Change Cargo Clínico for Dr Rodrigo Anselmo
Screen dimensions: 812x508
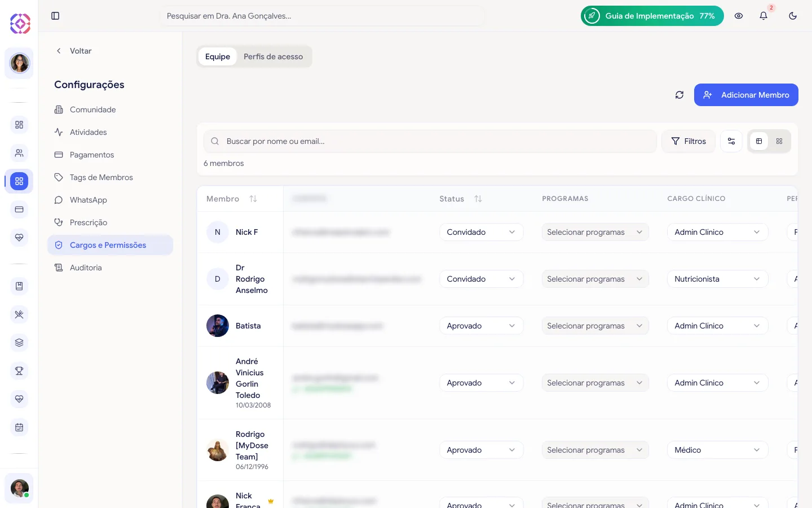tap(717, 279)
